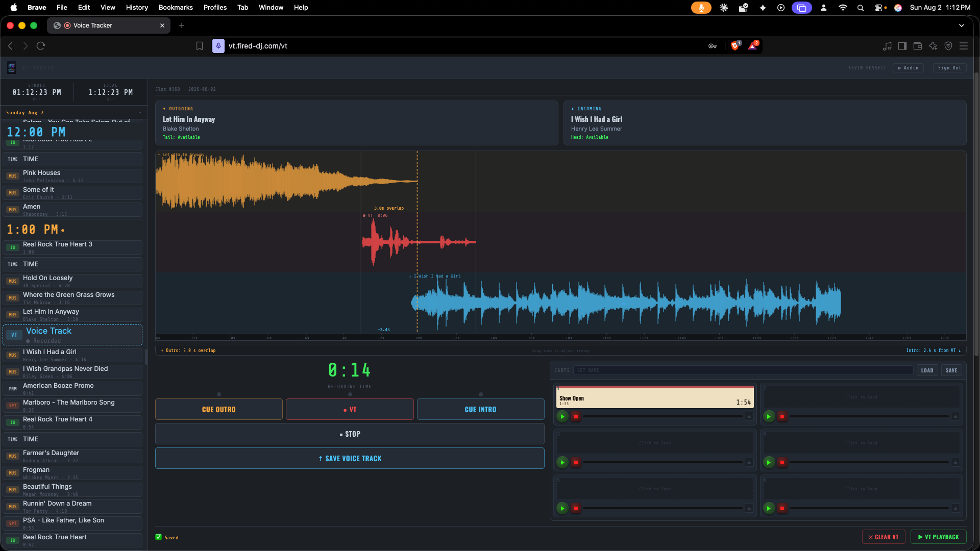This screenshot has height=551, width=980.
Task: Open the Brave Playlist music icon
Action: click(x=887, y=46)
